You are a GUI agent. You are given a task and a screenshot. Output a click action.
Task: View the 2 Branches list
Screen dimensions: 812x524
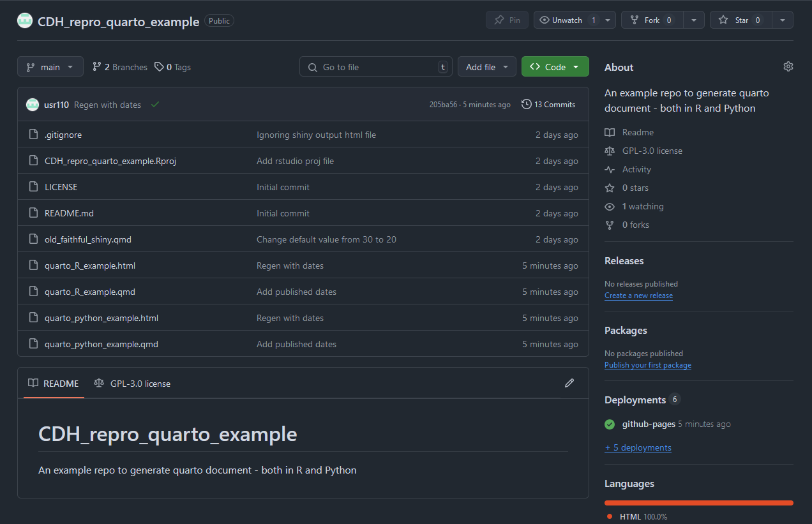click(x=119, y=67)
